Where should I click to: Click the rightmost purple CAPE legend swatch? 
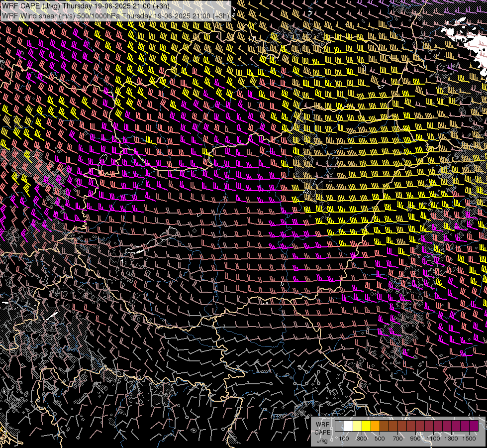tap(474, 426)
